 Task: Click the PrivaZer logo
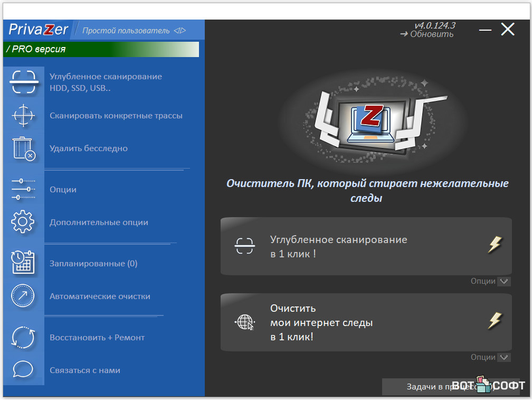tap(39, 30)
